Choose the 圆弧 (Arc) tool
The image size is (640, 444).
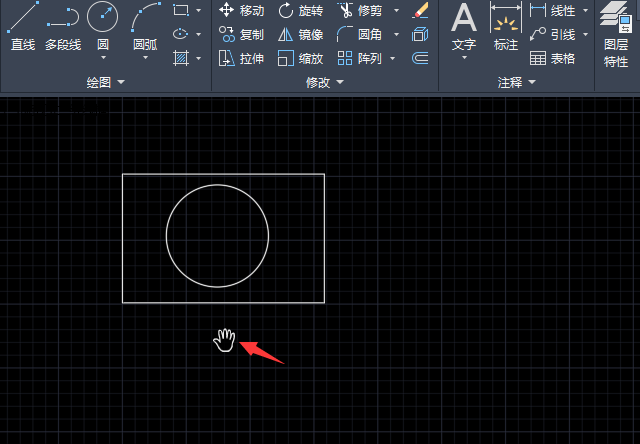pyautogui.click(x=145, y=26)
